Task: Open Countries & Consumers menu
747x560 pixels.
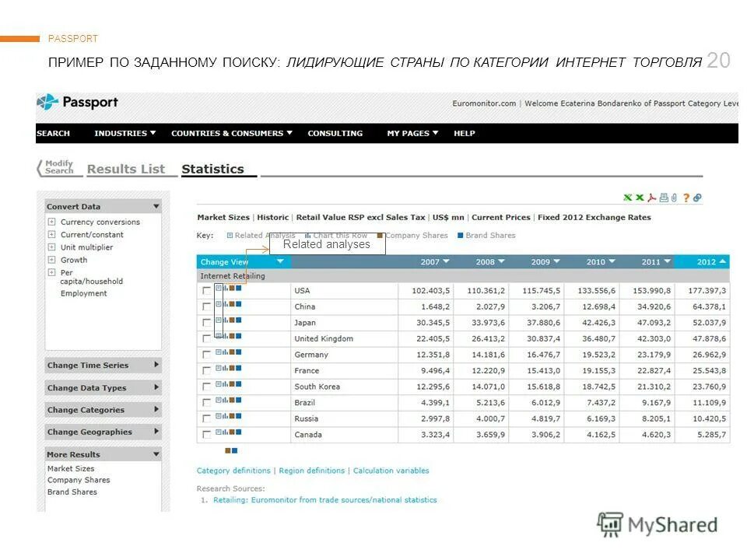Action: tap(232, 133)
